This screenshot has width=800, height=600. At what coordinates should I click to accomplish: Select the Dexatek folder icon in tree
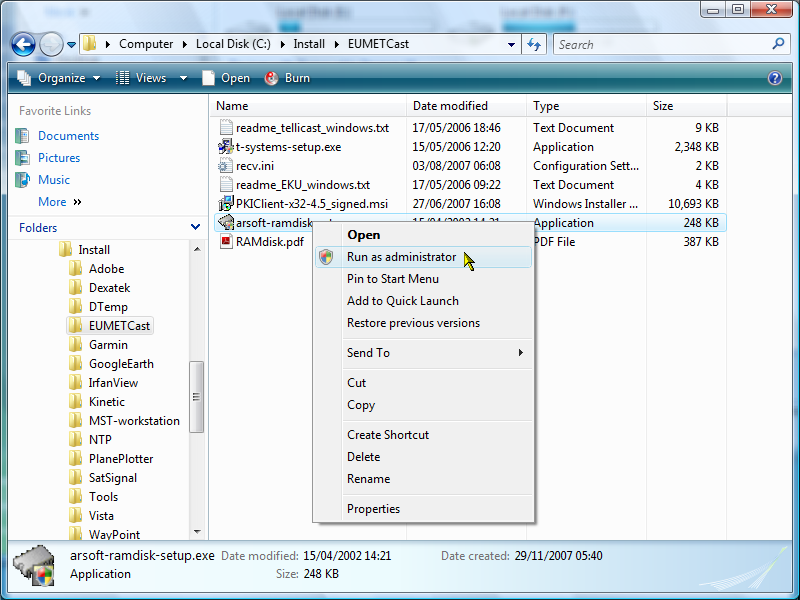[76, 287]
